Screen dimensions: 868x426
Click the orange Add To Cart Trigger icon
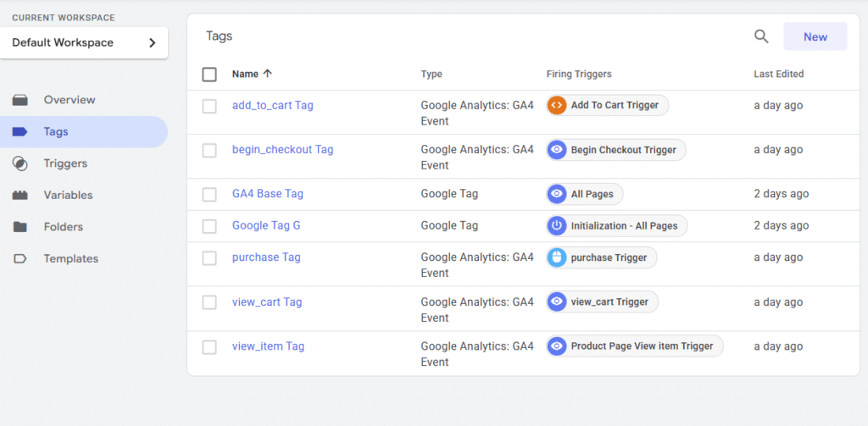point(557,106)
